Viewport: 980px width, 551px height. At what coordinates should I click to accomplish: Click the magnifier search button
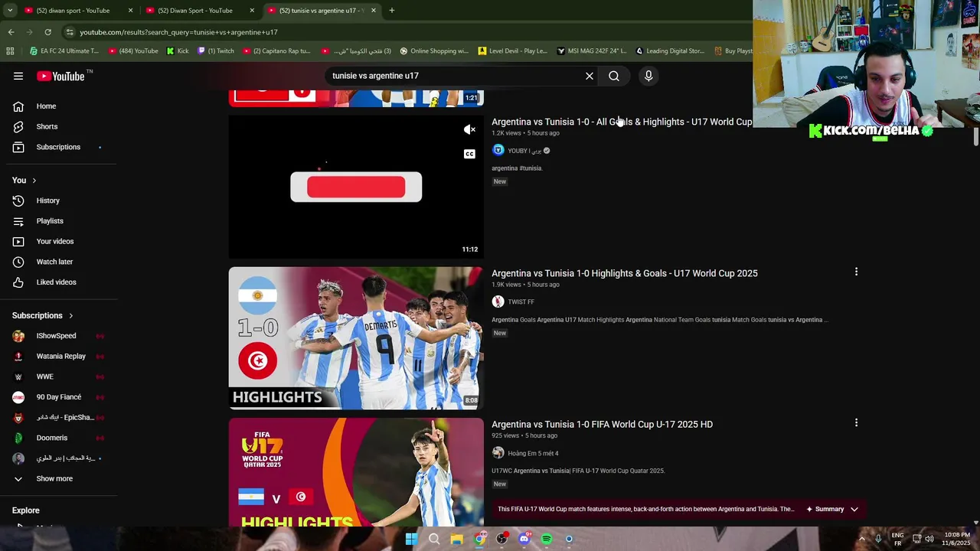pyautogui.click(x=614, y=76)
